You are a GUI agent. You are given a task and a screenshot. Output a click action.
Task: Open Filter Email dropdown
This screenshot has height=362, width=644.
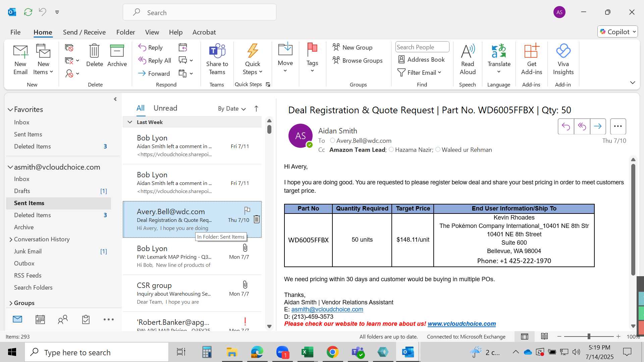coord(419,73)
